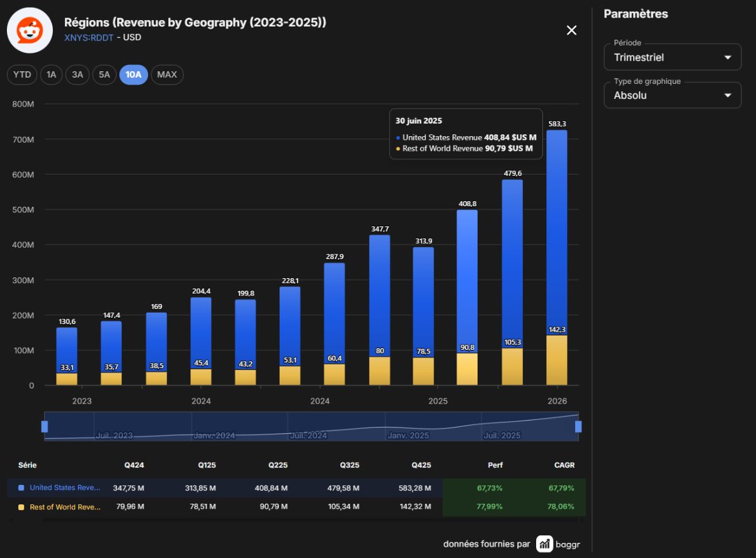Expand the Trimestriel dropdown arrow
This screenshot has height=558, width=756.
(728, 57)
